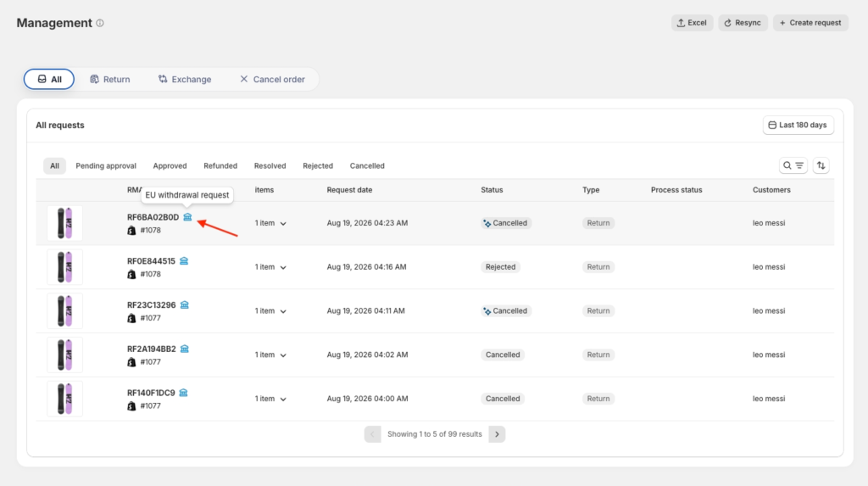The width and height of the screenshot is (868, 486).
Task: Click request date Aug 19, 2026 04:00 AM
Action: [x=367, y=399]
